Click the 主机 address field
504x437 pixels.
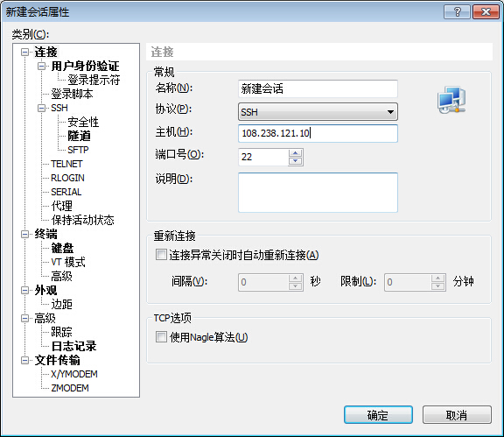click(318, 133)
